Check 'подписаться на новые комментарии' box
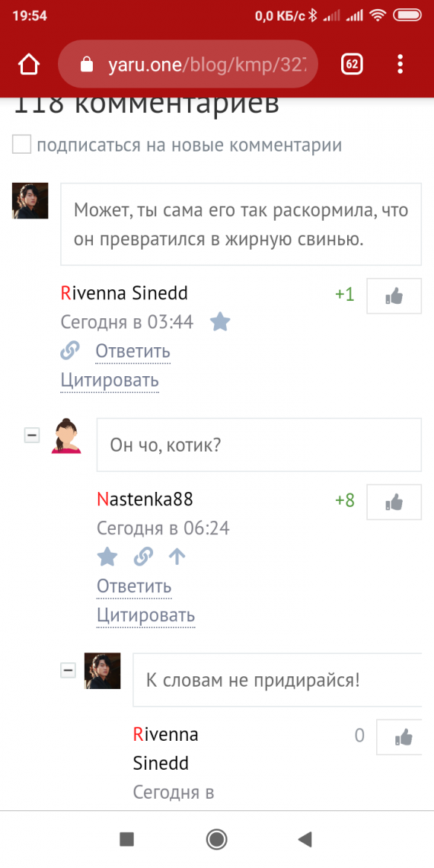Screen dimensions: 434x868 pyautogui.click(x=21, y=145)
